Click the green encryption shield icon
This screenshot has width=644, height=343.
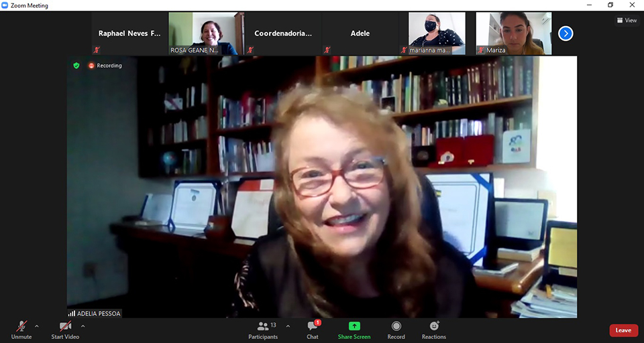(x=76, y=66)
